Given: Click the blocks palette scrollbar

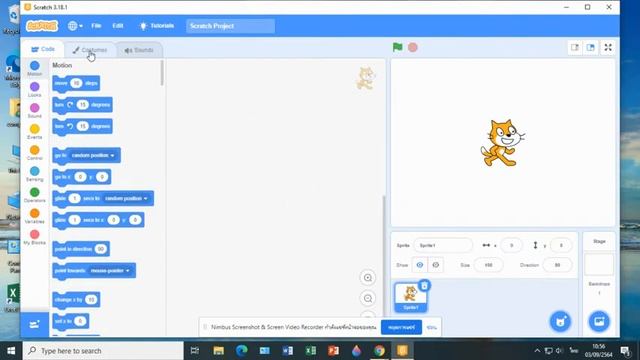Looking at the screenshot, I should point(162,73).
